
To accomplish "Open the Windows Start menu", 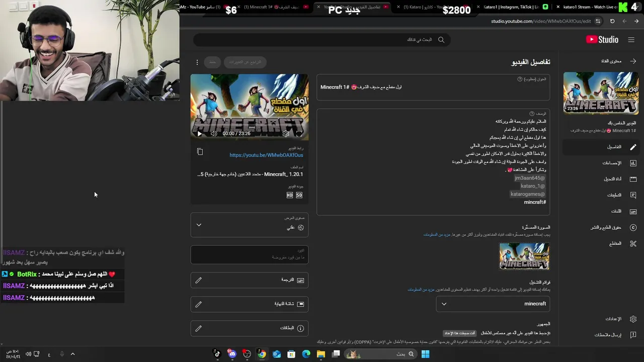I will [425, 354].
